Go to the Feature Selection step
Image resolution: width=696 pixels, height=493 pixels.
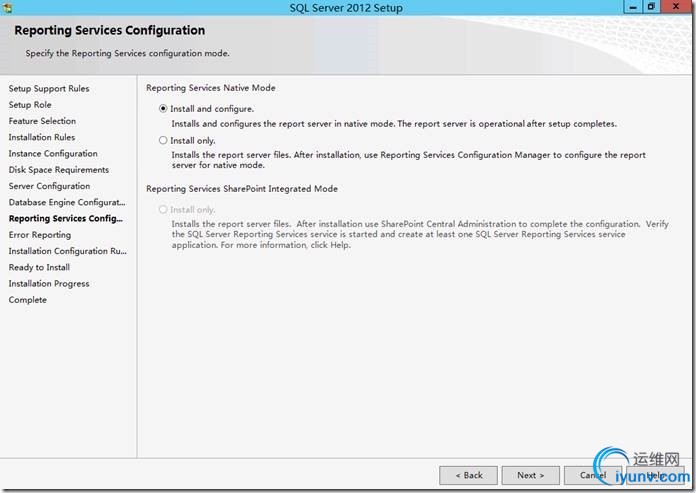click(42, 121)
